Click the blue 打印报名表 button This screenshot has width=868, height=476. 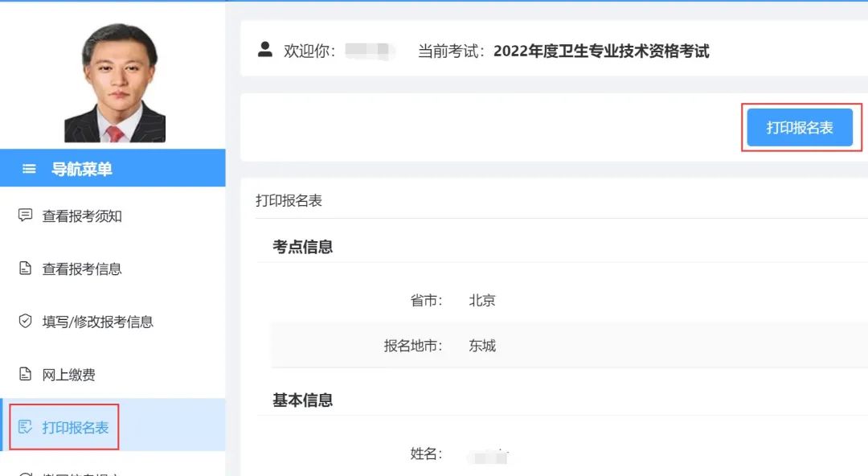pos(800,127)
